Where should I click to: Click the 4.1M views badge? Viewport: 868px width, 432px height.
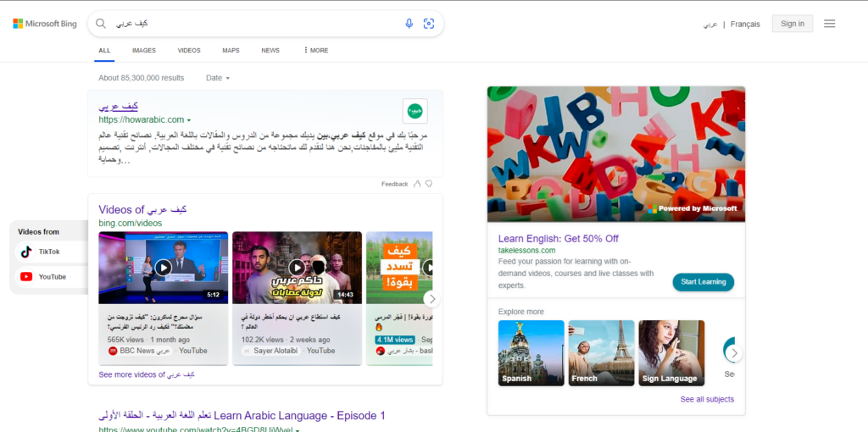click(395, 340)
